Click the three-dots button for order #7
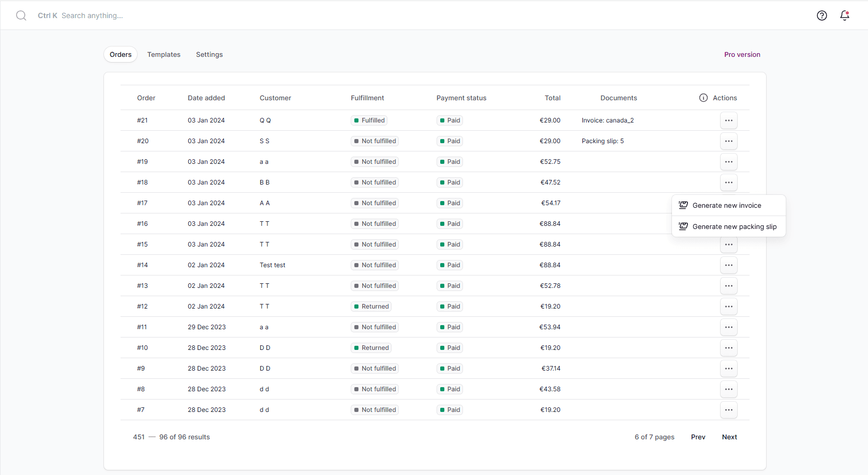The height and width of the screenshot is (475, 868). (x=728, y=410)
